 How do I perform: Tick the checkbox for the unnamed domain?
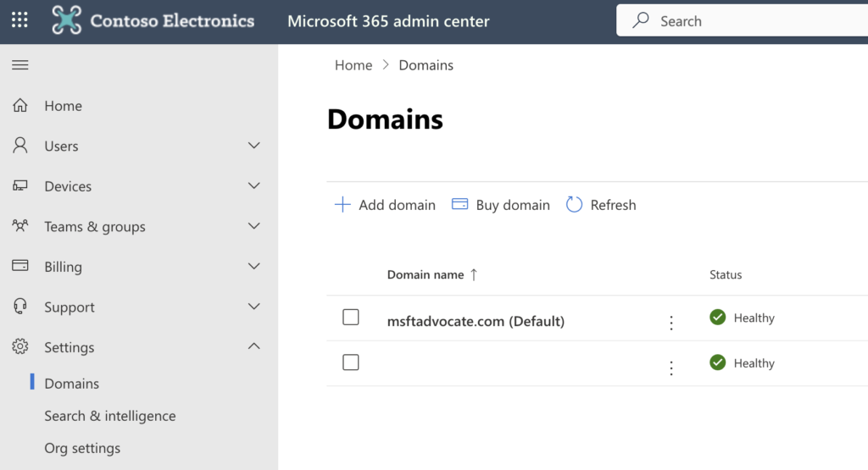click(351, 362)
